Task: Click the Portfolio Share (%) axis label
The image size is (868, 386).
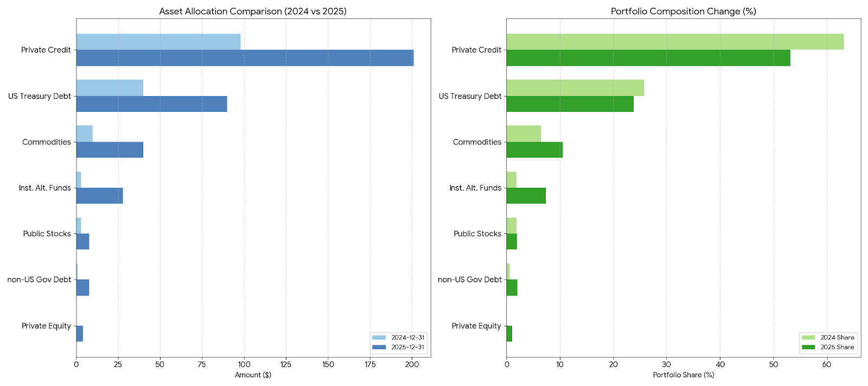Action: tap(683, 375)
